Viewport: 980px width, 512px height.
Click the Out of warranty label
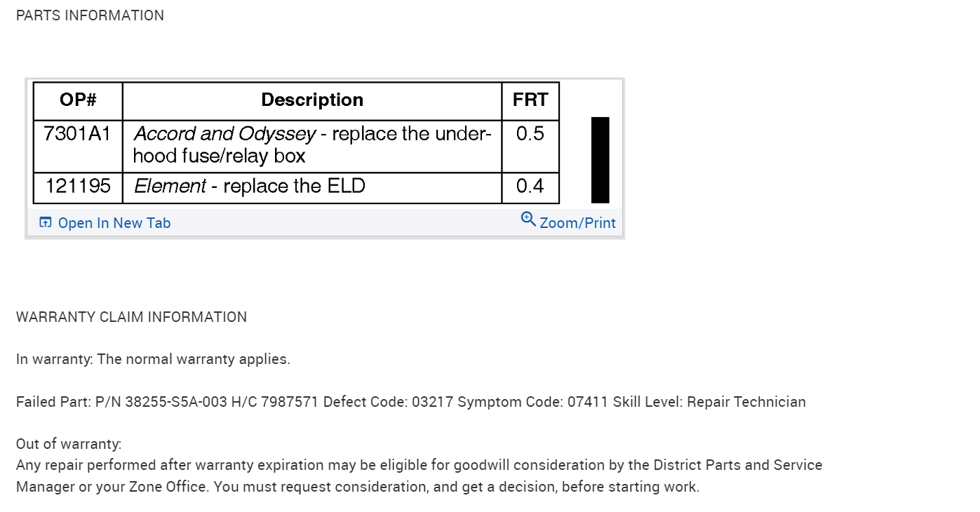click(69, 444)
